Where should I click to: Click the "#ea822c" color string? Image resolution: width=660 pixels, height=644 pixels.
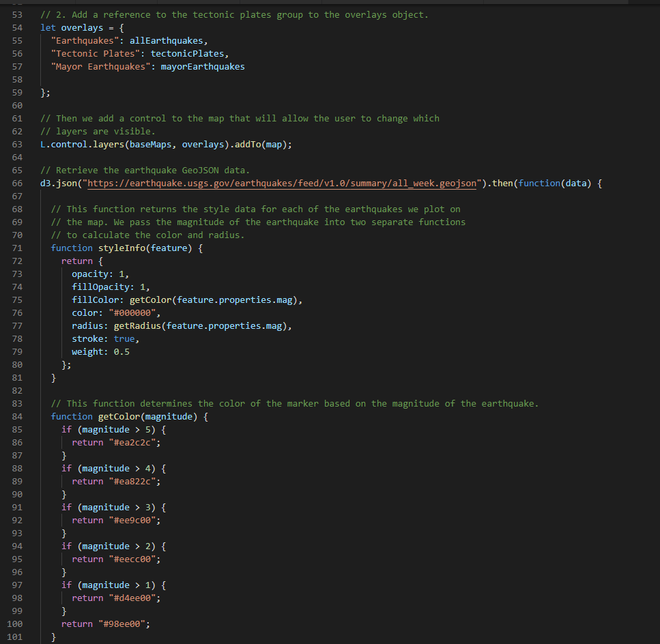coord(132,482)
